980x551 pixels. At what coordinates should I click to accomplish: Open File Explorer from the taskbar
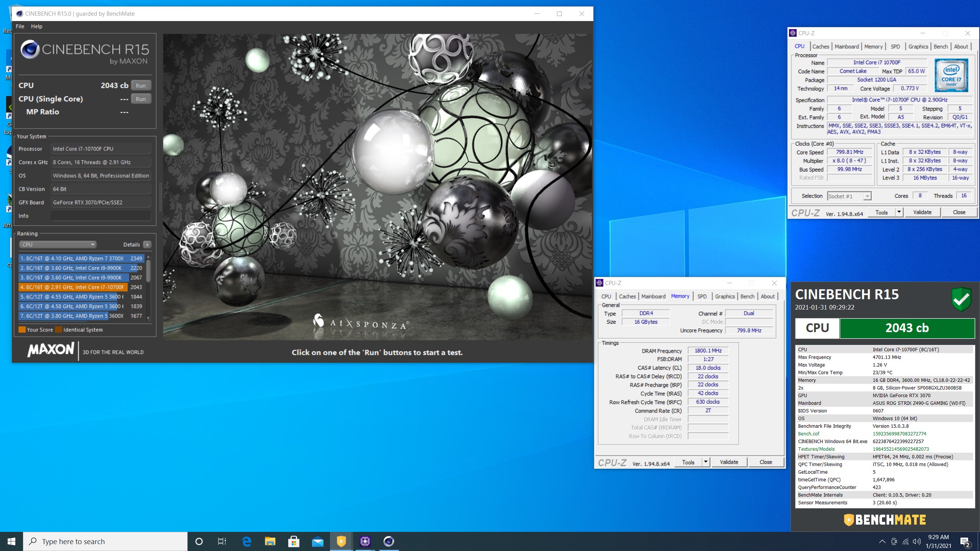270,541
